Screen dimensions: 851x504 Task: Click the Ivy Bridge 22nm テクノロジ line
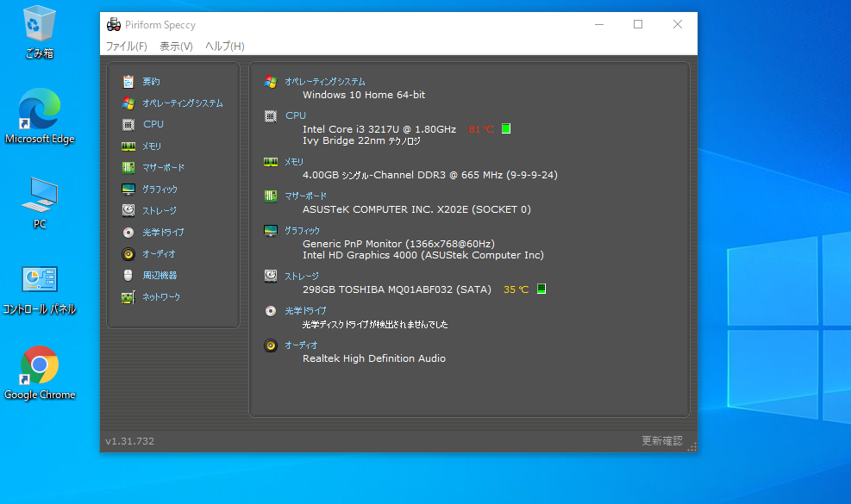click(x=361, y=141)
